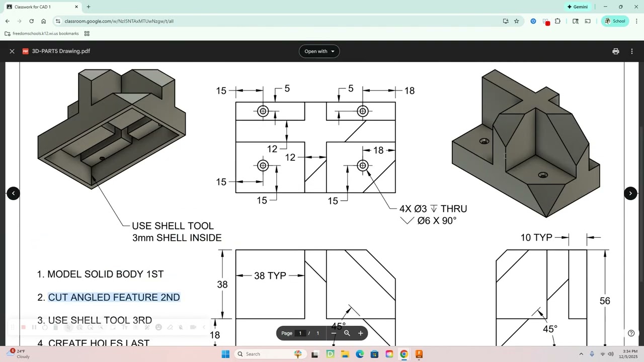This screenshot has width=644, height=362.
Task: Click the browser Back arrow
Action: (x=7, y=21)
